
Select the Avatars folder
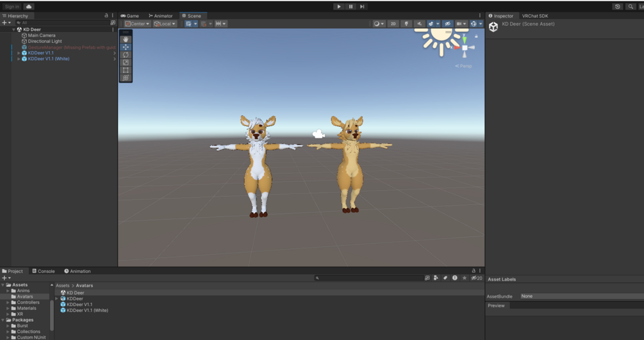tap(24, 296)
